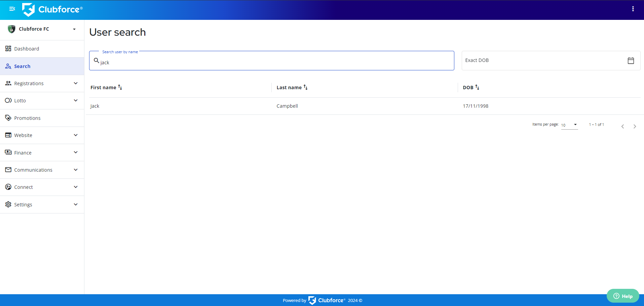Click the Promotions tag icon

point(8,118)
